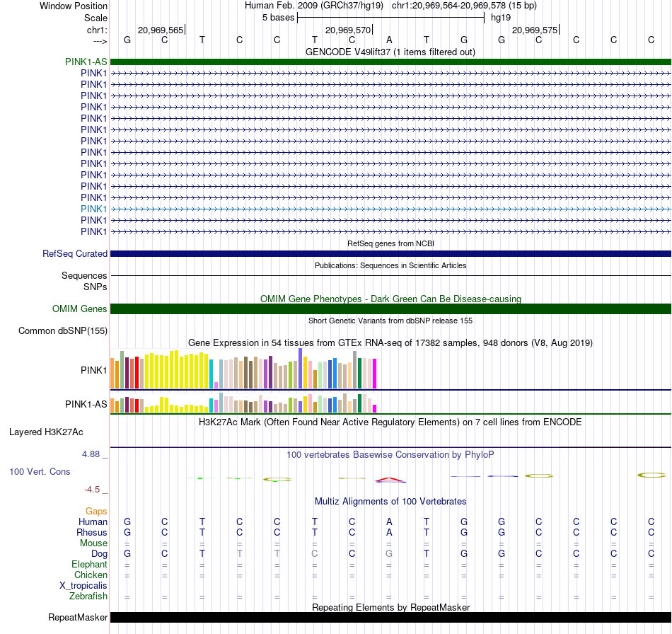Click the Layered H3K27Ac track label
The image size is (672, 634).
click(x=46, y=432)
